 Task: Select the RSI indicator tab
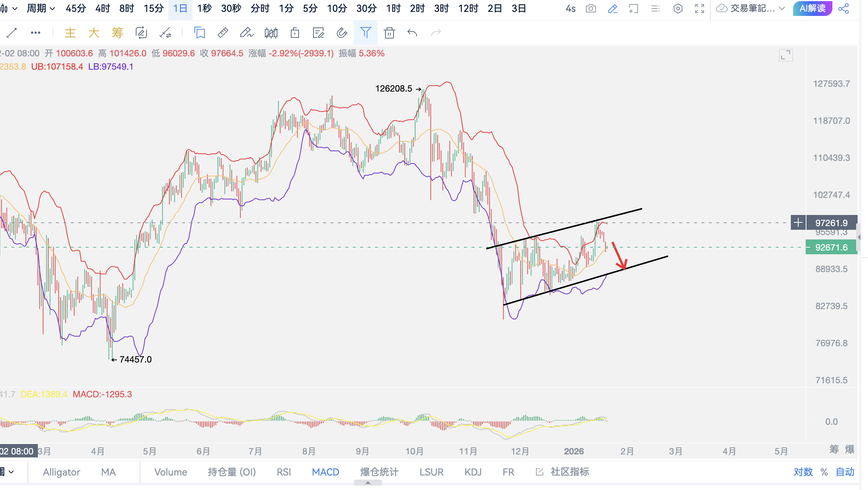coord(284,472)
